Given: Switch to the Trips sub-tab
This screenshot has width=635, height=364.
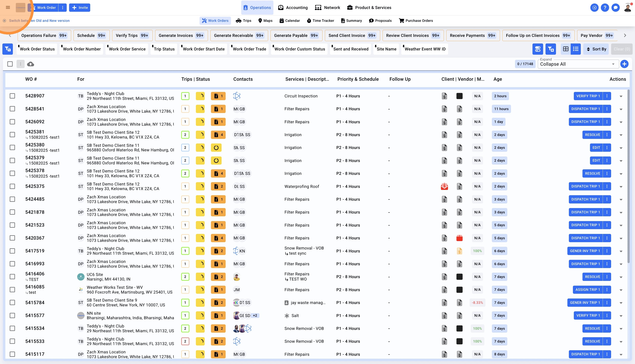Looking at the screenshot, I should [243, 21].
